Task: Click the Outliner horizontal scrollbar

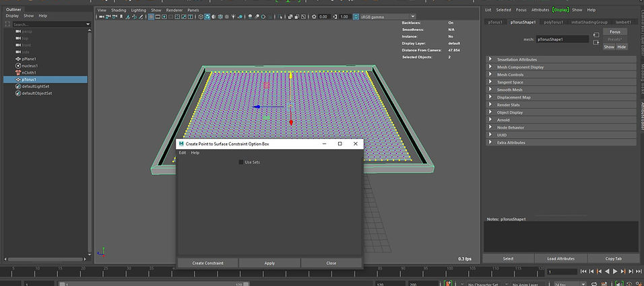Action: 44,259
